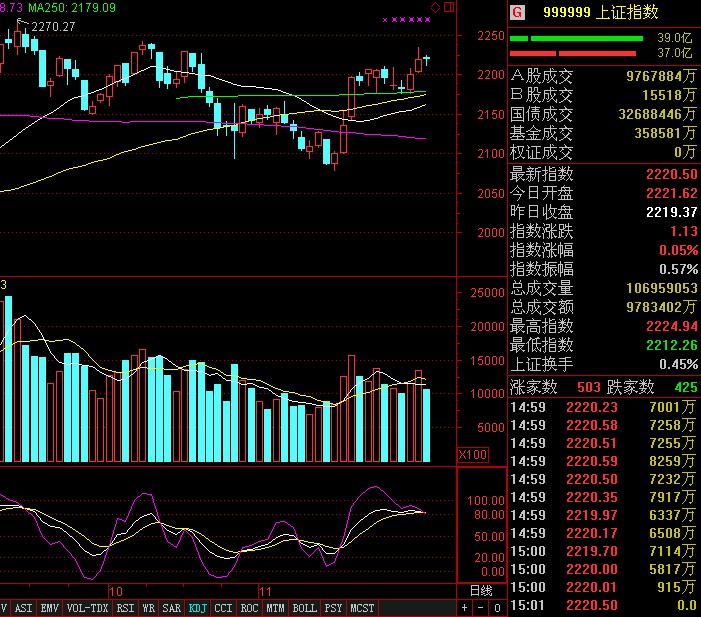Click the B股成交 value 15518万

tap(669, 95)
